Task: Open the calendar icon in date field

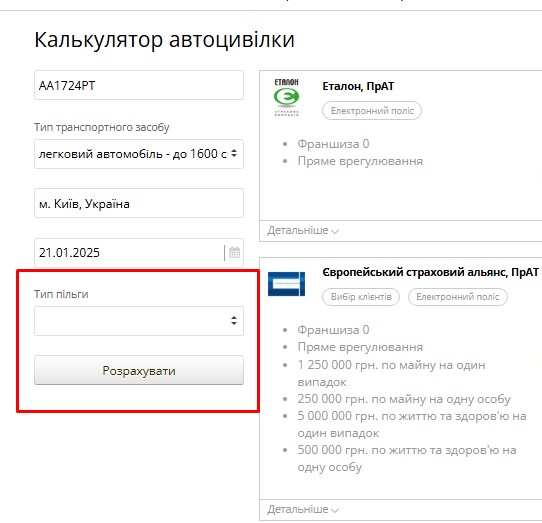Action: coord(234,252)
